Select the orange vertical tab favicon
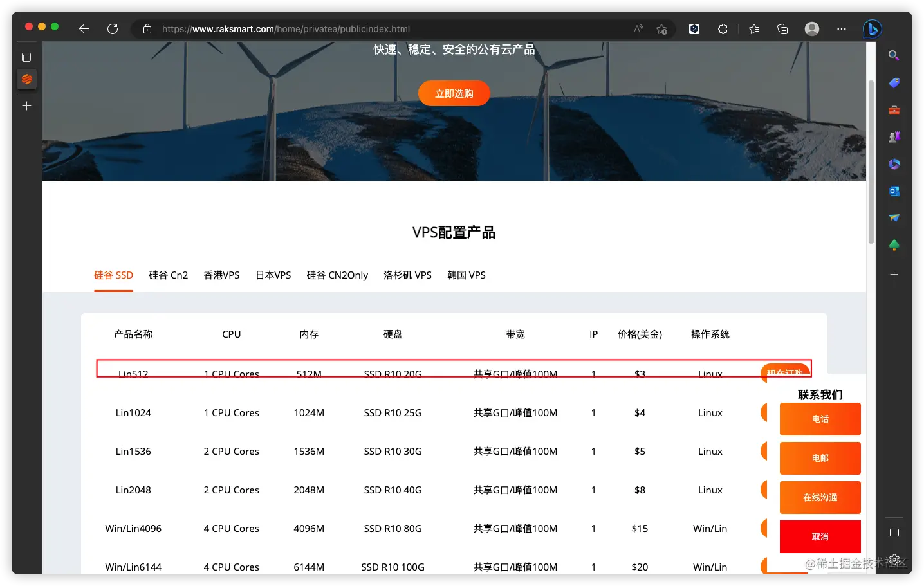924x586 pixels. [26, 79]
